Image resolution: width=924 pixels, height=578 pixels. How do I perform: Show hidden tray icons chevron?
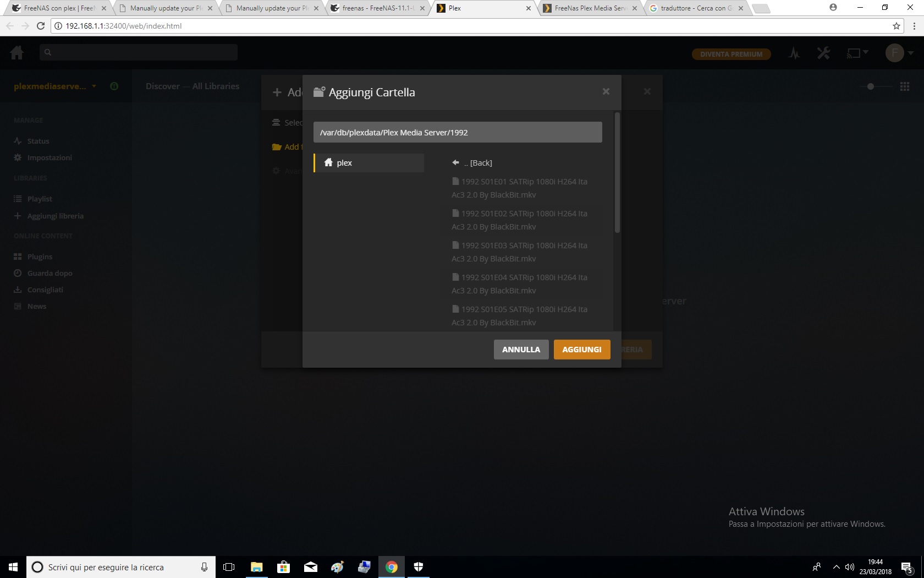(x=836, y=567)
